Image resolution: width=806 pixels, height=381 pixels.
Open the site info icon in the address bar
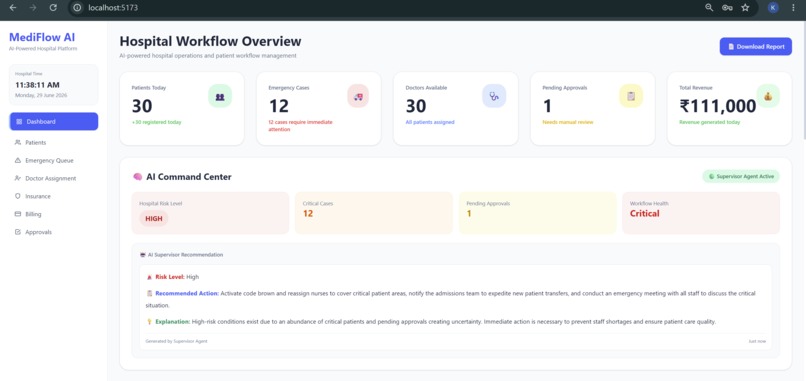click(x=77, y=8)
